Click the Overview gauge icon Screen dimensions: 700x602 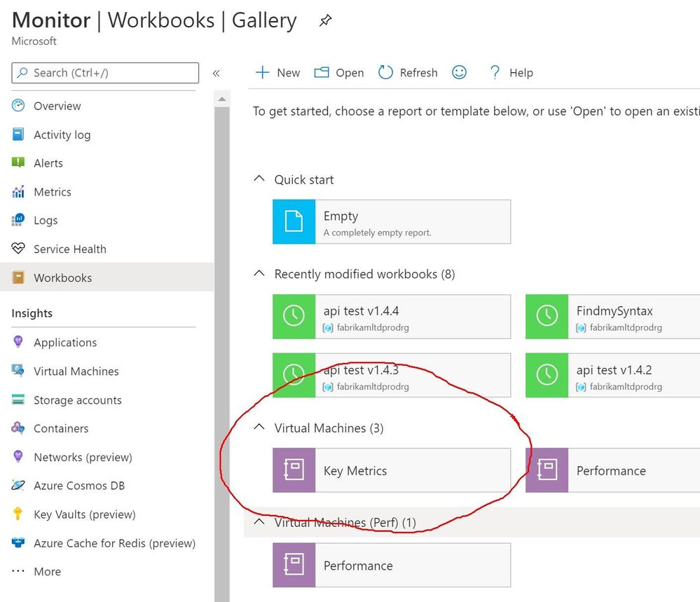point(18,105)
